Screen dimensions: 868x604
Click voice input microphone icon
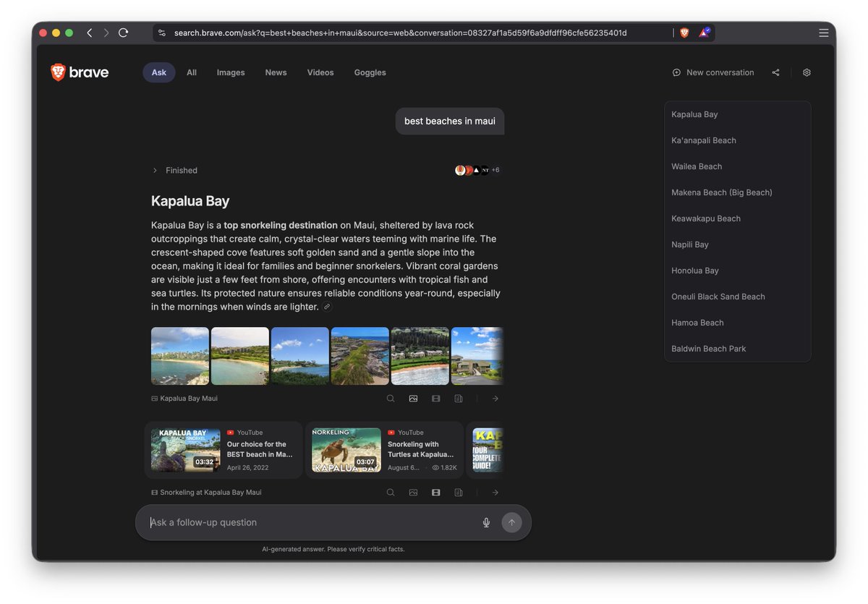tap(486, 522)
